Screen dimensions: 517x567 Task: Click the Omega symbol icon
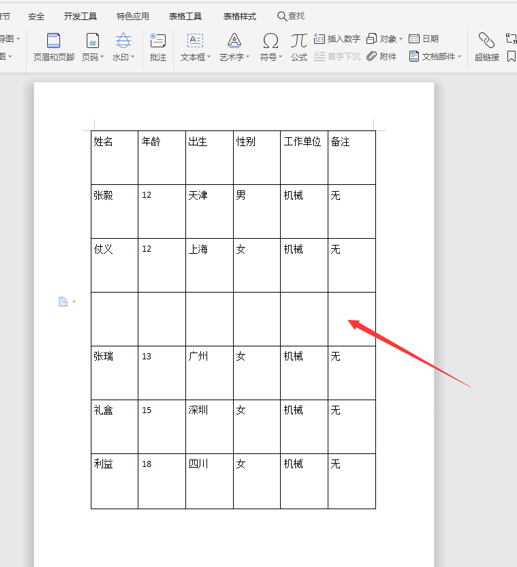270,40
